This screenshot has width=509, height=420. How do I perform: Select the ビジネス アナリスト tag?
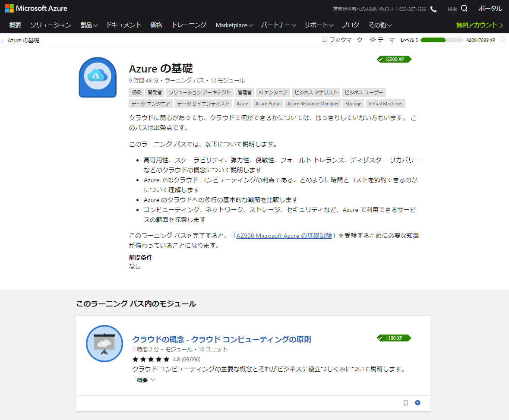pos(316,92)
